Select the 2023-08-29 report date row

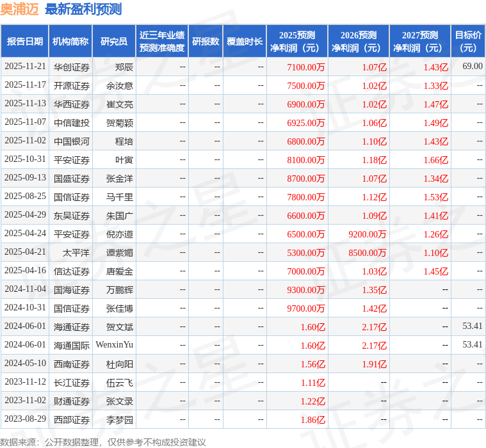(x=25, y=419)
